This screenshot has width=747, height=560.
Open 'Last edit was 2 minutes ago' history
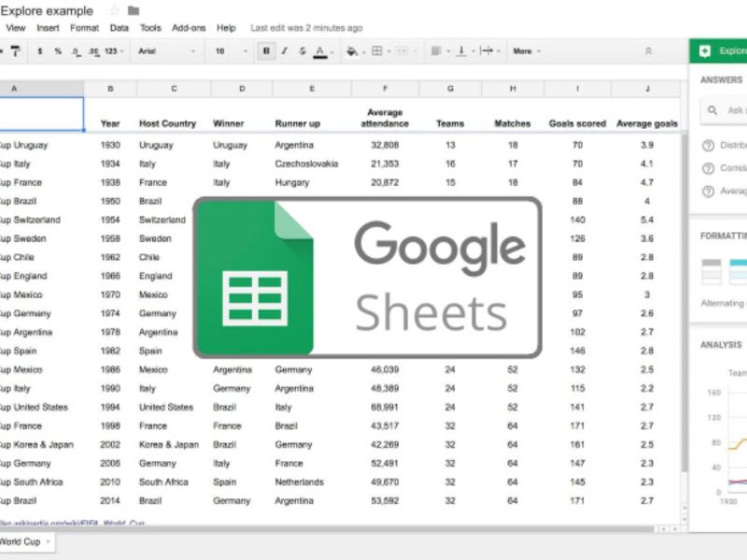pyautogui.click(x=306, y=28)
